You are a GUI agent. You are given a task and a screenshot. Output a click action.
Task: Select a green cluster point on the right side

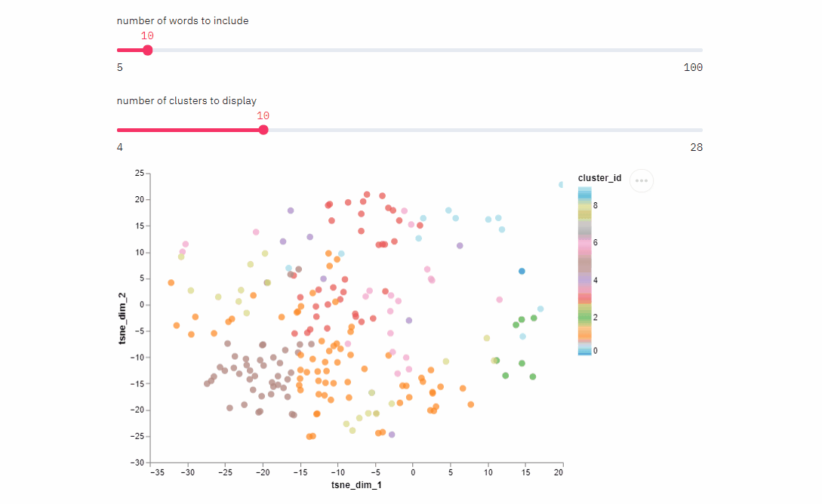pos(520,318)
